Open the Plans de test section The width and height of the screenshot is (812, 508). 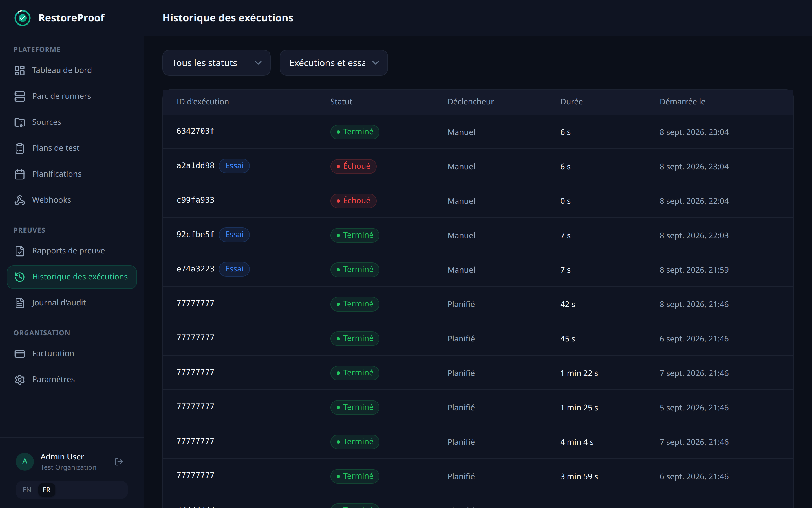click(x=72, y=148)
